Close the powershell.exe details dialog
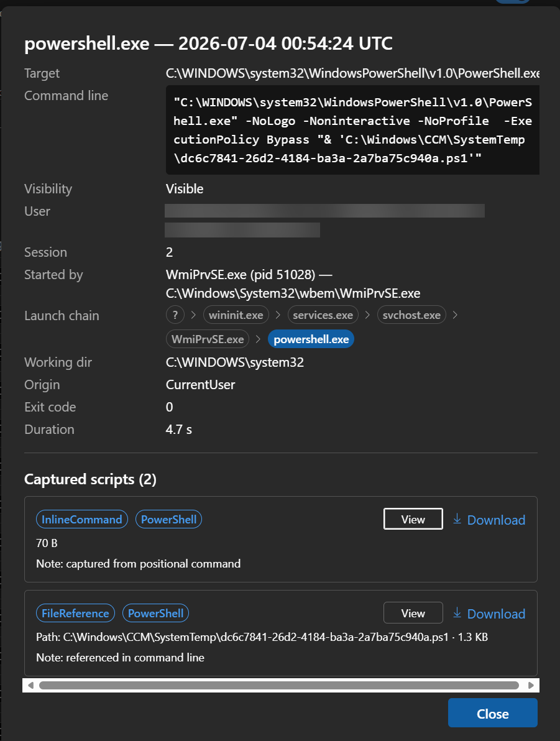This screenshot has height=741, width=560. click(x=492, y=713)
